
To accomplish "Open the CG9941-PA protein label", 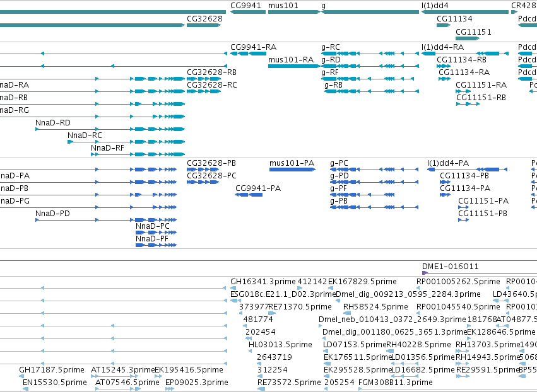I will tap(258, 188).
